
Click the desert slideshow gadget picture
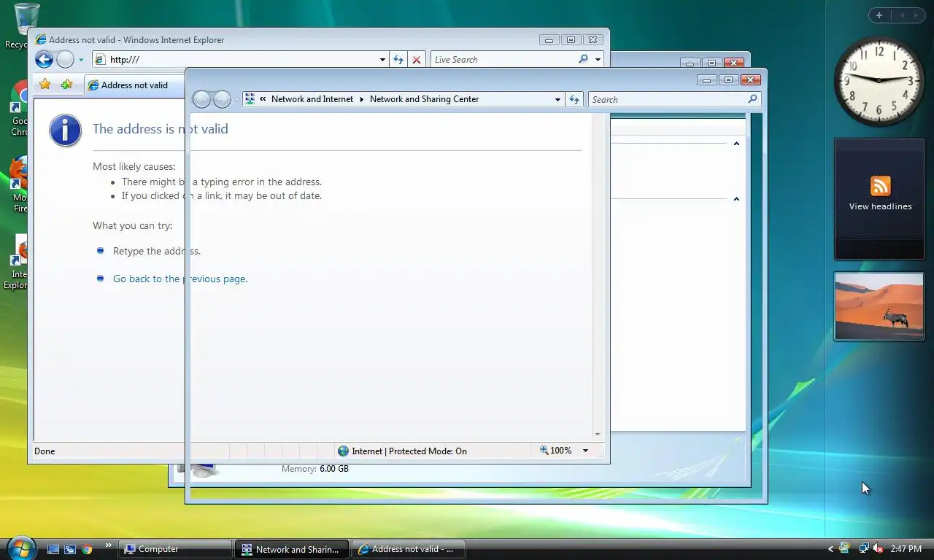pos(879,306)
